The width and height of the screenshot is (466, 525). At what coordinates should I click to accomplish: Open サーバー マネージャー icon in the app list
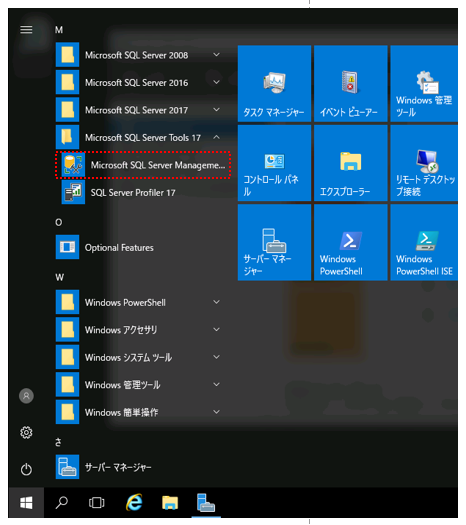coord(67,467)
